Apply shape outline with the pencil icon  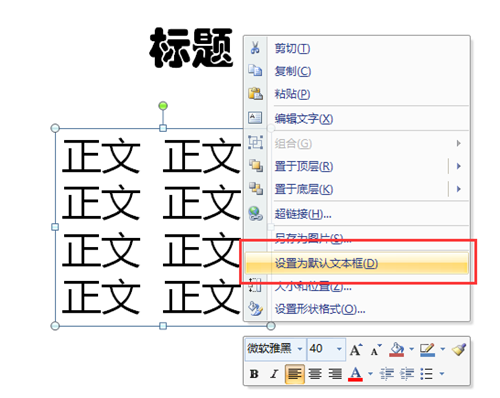[x=428, y=349]
